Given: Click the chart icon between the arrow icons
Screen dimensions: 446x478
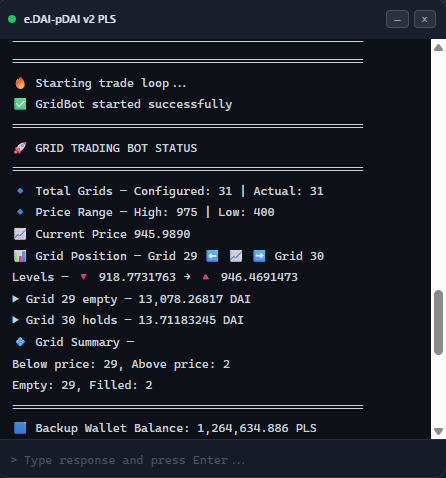Looking at the screenshot, I should tap(236, 256).
